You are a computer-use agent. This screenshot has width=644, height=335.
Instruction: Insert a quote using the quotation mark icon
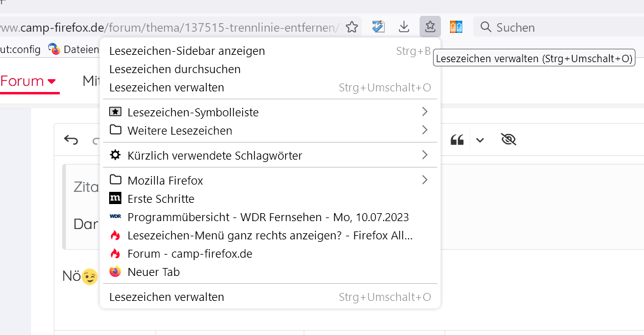pos(457,140)
